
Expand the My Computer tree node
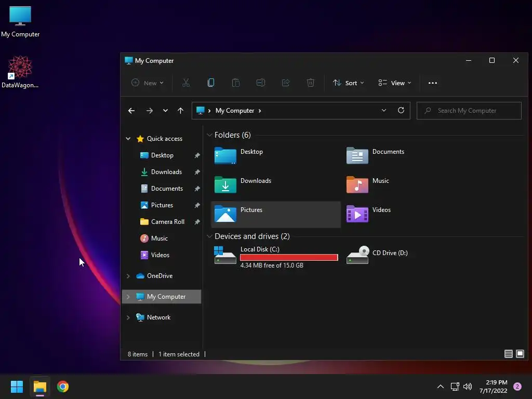point(128,297)
